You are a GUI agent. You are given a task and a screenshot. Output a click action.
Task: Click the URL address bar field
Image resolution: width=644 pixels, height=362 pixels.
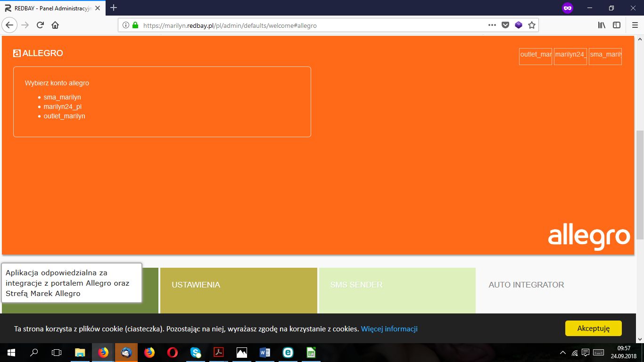pos(306,25)
